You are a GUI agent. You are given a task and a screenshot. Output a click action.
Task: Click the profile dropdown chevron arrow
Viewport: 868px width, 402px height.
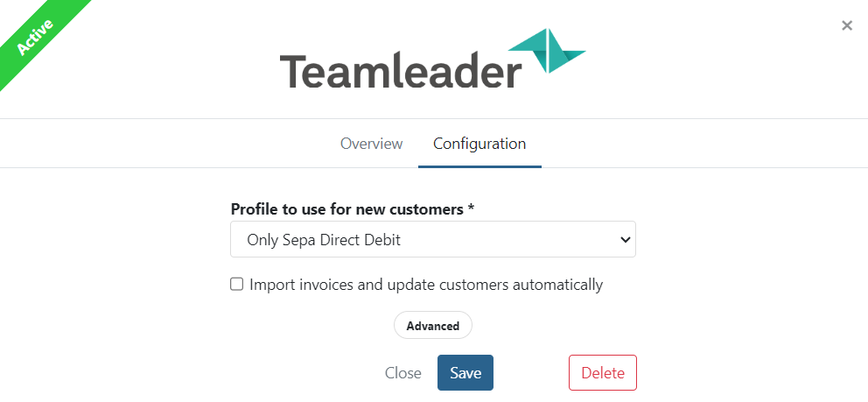(x=624, y=239)
